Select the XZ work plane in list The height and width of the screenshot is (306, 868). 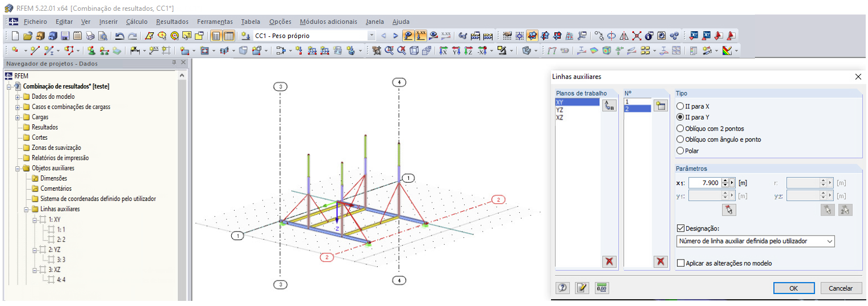(x=577, y=117)
